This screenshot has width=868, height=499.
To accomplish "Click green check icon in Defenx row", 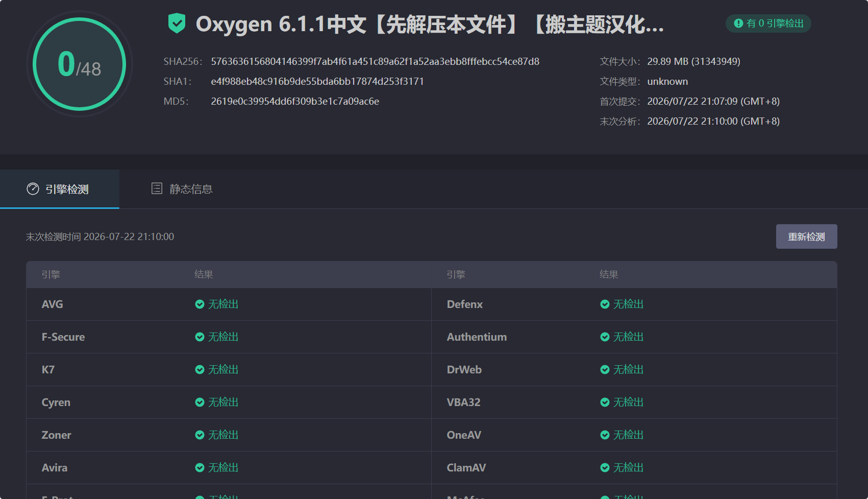I will [605, 304].
